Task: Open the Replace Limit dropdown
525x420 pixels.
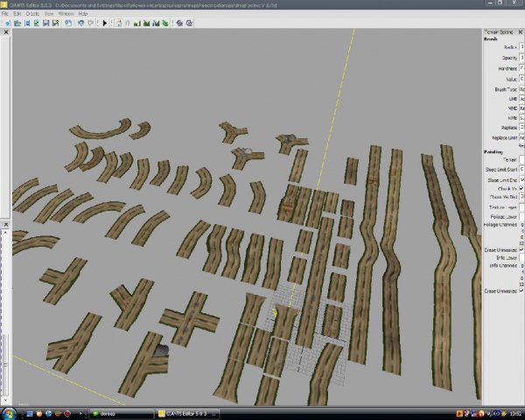Action: click(x=521, y=137)
